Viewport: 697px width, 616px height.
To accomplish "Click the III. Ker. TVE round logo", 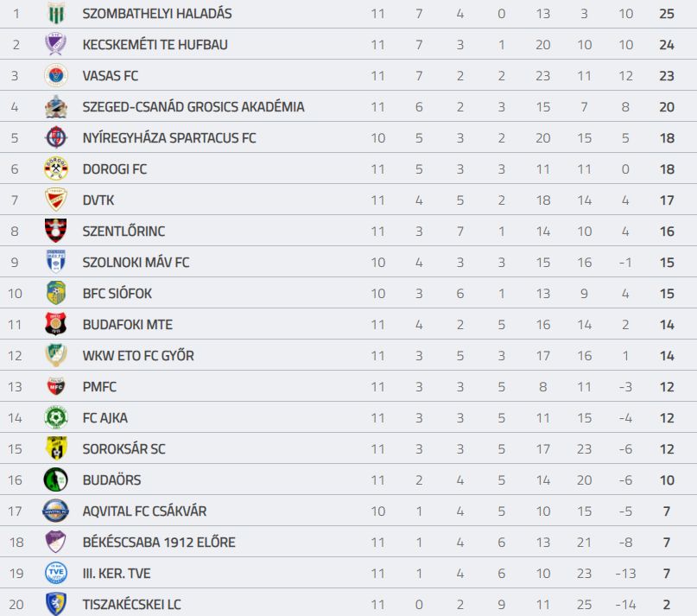I will 56,573.
